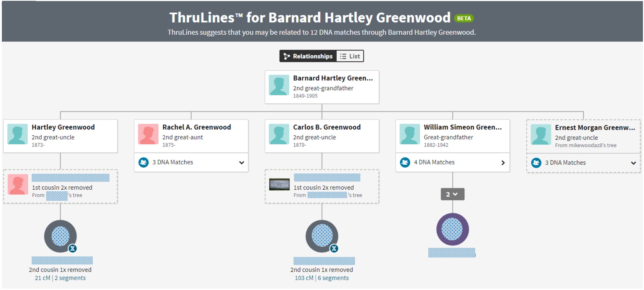Click the Relationships tree icon

click(287, 56)
